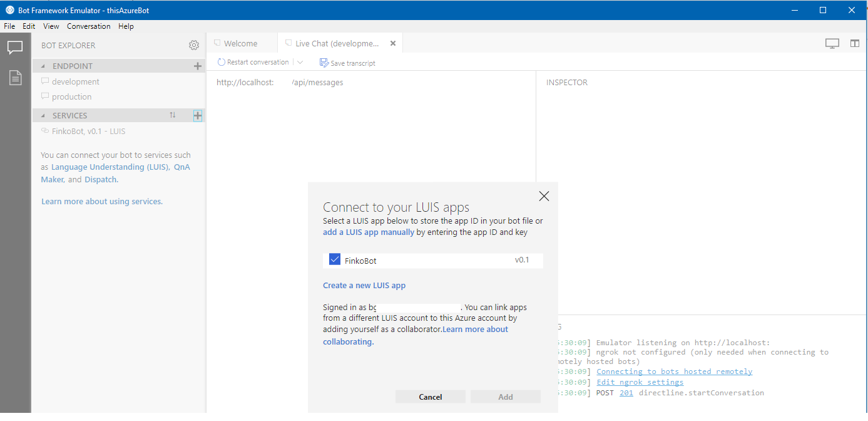Click the BOT EXPLORER heading
This screenshot has width=868, height=421.
point(68,45)
